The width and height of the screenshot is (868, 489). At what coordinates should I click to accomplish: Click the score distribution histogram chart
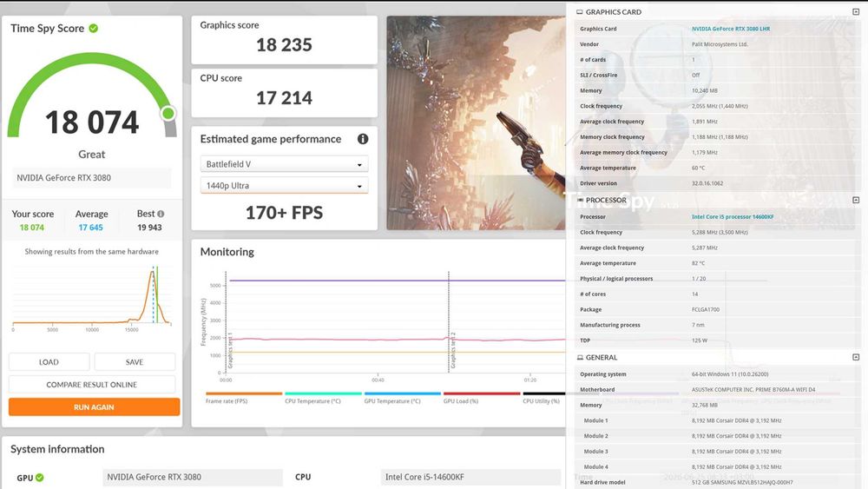coord(92,297)
